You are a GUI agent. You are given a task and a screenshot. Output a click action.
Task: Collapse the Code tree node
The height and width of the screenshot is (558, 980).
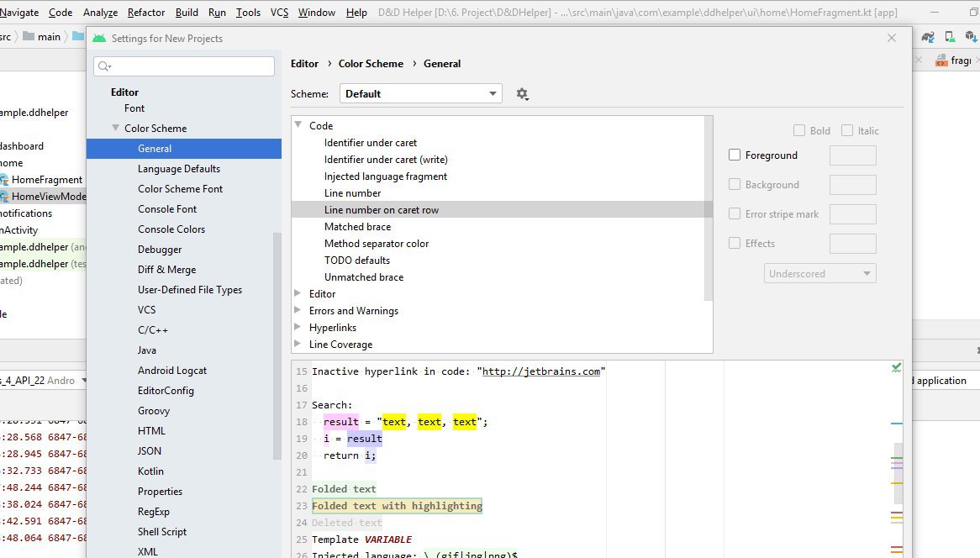(x=298, y=125)
